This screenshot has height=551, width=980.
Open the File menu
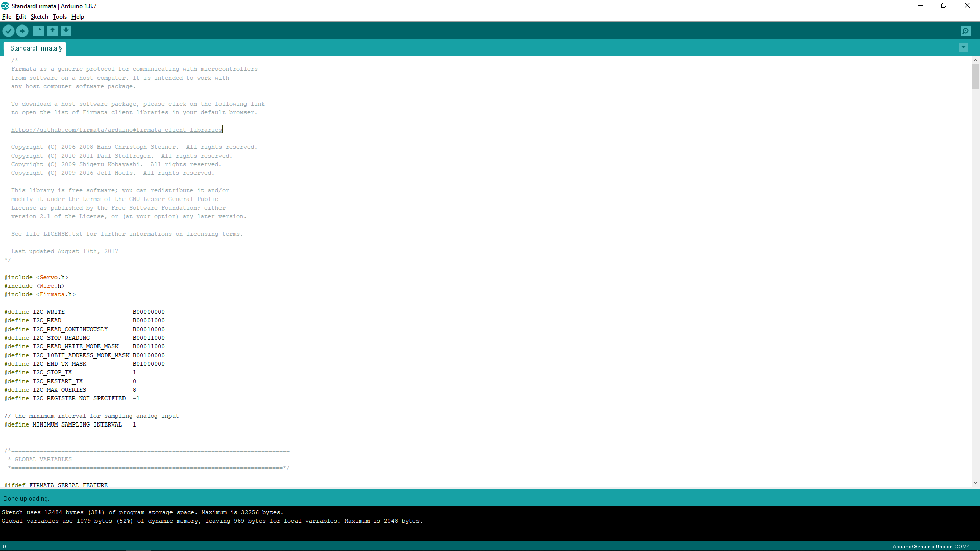point(7,17)
